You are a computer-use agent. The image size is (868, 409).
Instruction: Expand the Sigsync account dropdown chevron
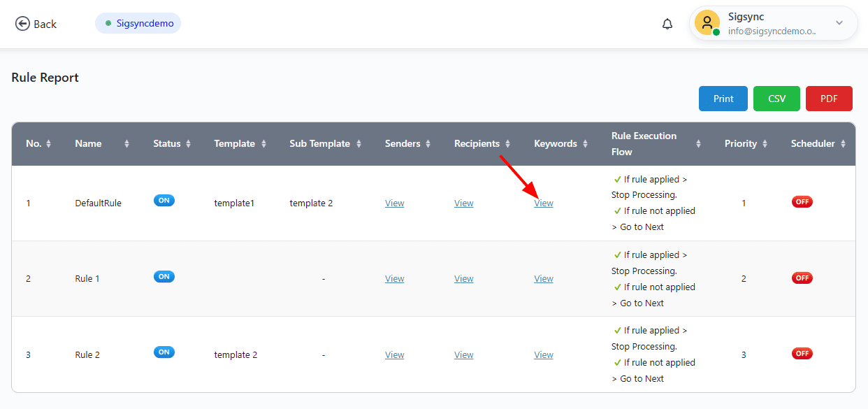click(x=839, y=23)
